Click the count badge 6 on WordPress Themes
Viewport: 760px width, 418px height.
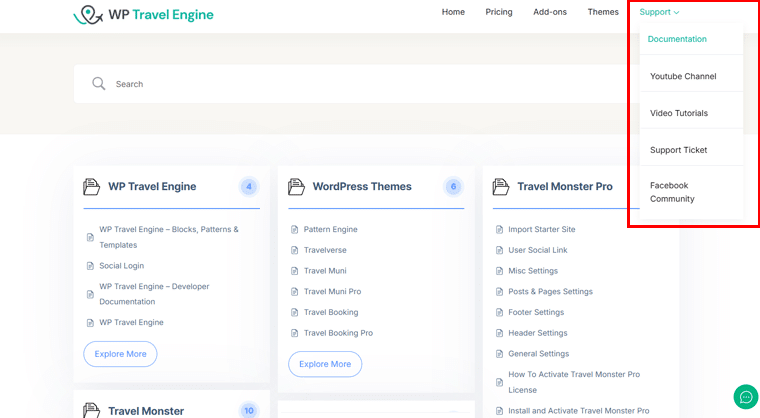point(453,187)
